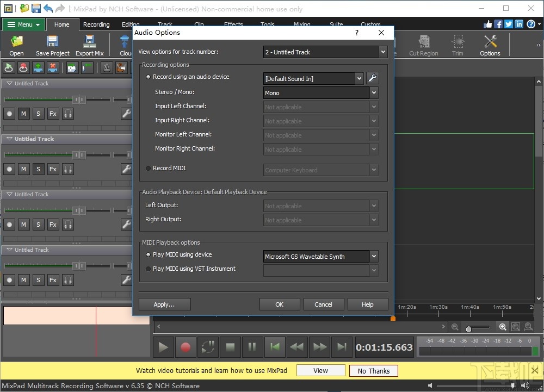Click the Twitter icon
544x392 pixels.
coord(509,24)
